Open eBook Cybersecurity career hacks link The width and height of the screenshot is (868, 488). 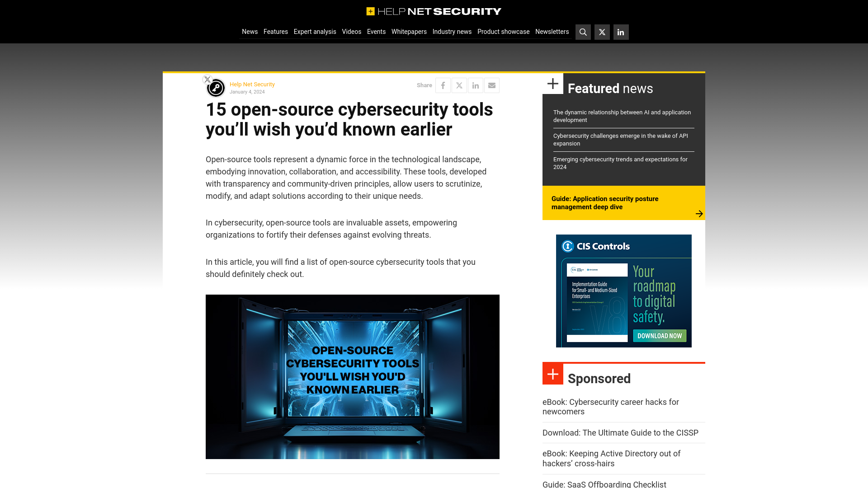point(610,406)
